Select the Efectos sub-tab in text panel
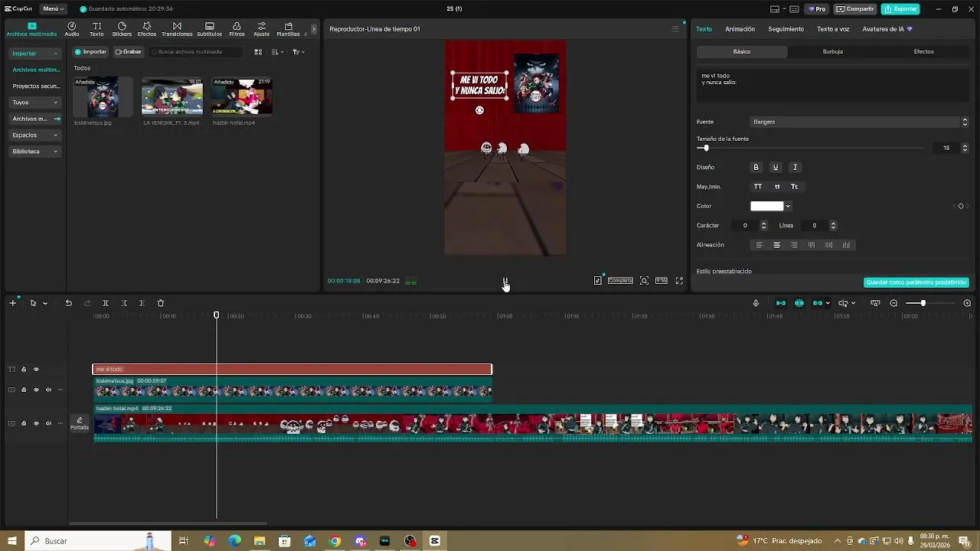The width and height of the screenshot is (980, 551). point(923,51)
